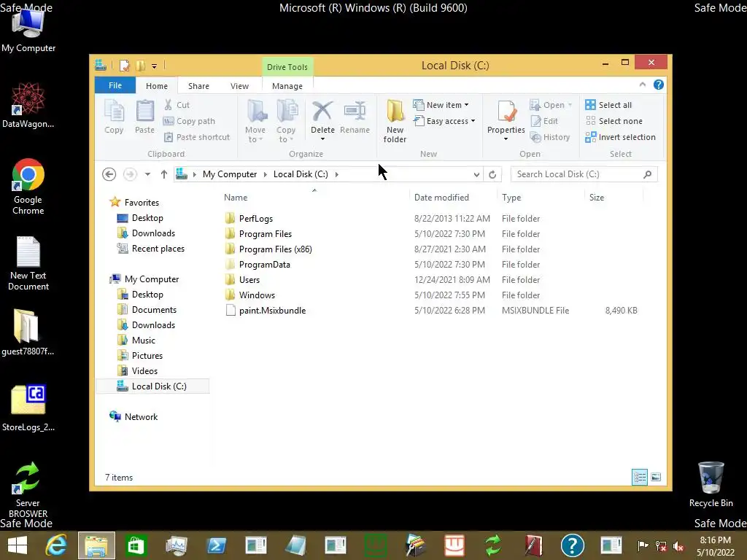Select the Program Files (x86) folder
Screen dimensions: 747x560
pyautogui.click(x=275, y=249)
